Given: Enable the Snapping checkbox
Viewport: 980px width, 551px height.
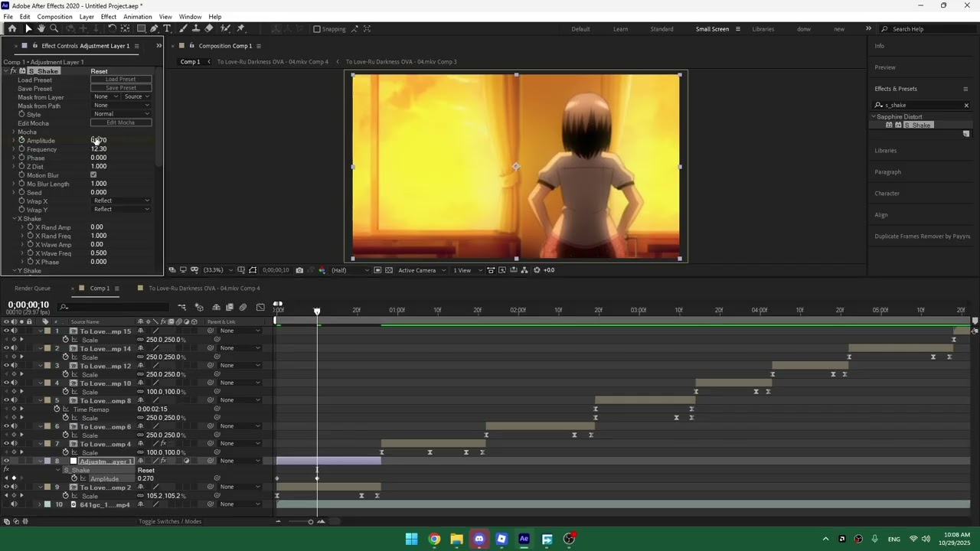Looking at the screenshot, I should [x=317, y=29].
